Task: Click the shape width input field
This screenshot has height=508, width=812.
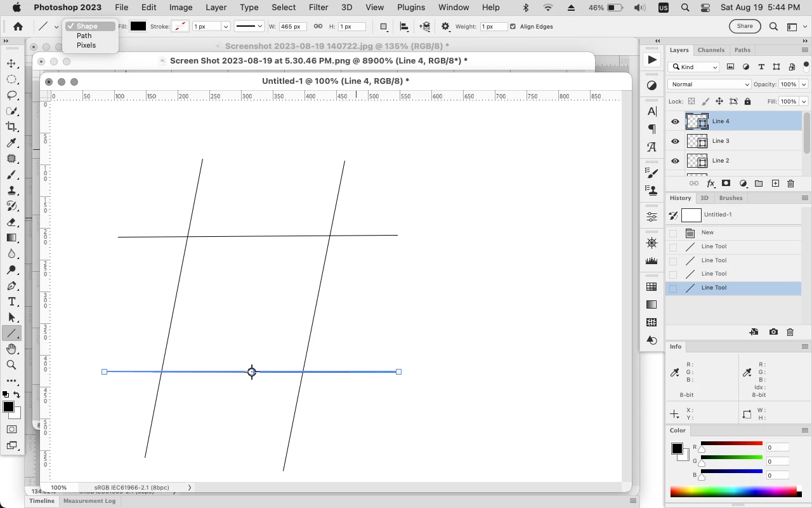Action: point(292,27)
